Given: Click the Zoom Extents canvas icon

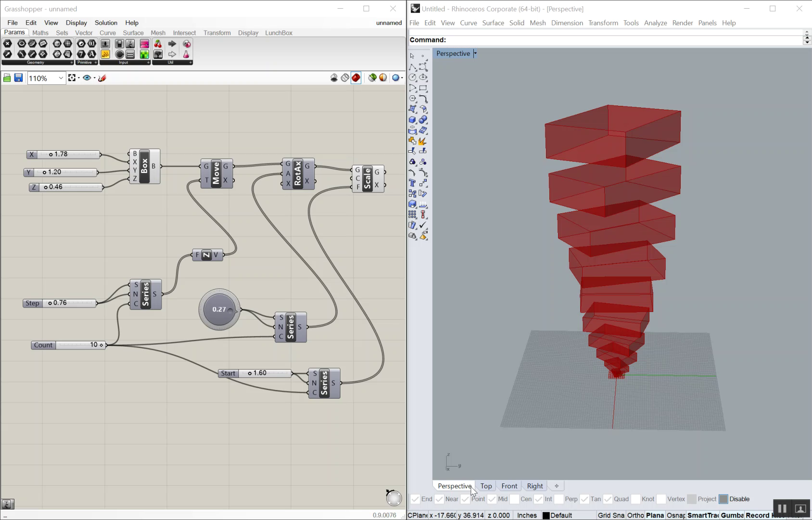Looking at the screenshot, I should coord(72,78).
